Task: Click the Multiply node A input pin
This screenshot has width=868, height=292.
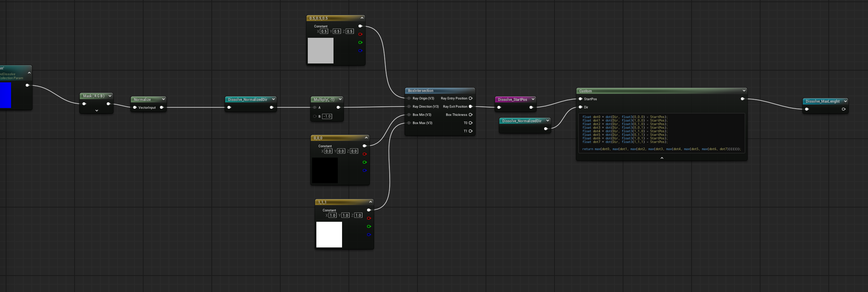Action: click(315, 107)
